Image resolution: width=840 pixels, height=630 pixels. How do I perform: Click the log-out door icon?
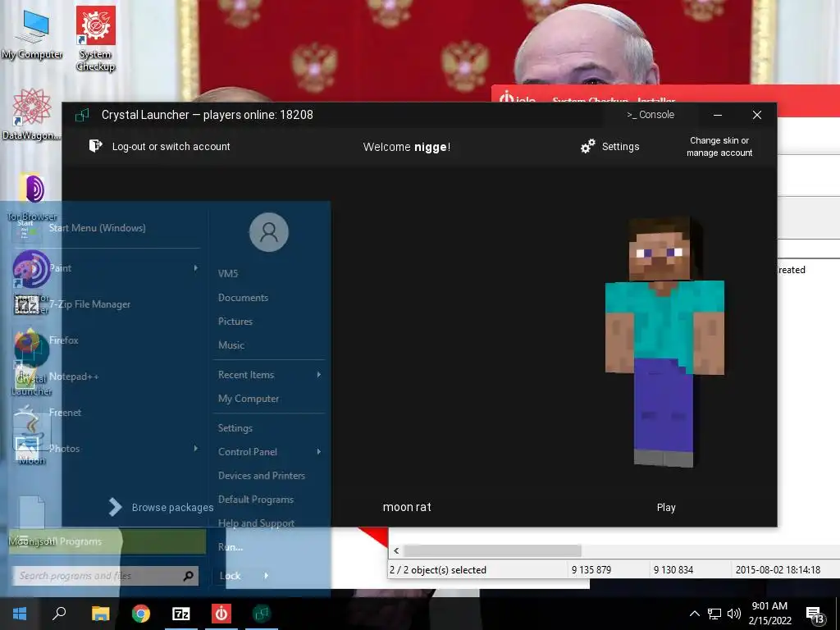95,146
